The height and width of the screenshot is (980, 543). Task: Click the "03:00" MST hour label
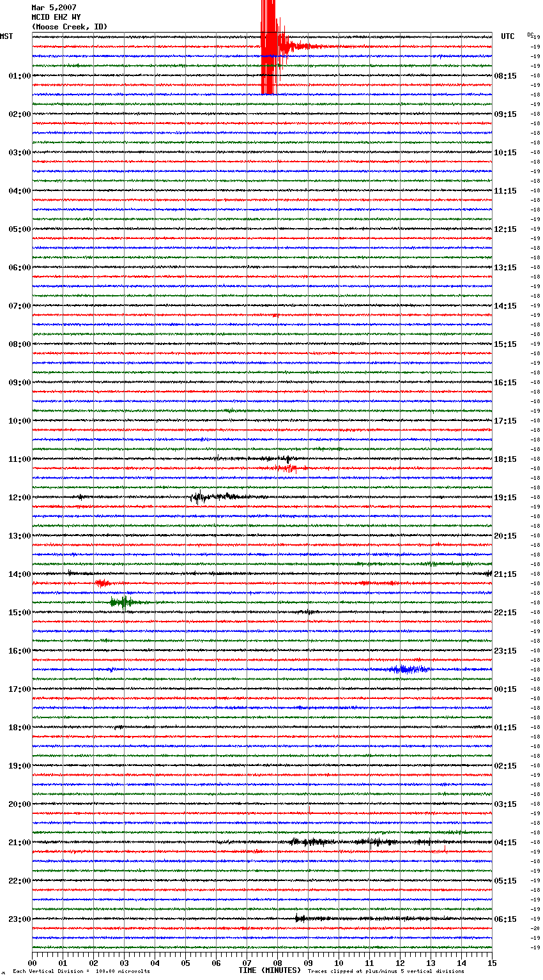pyautogui.click(x=20, y=153)
